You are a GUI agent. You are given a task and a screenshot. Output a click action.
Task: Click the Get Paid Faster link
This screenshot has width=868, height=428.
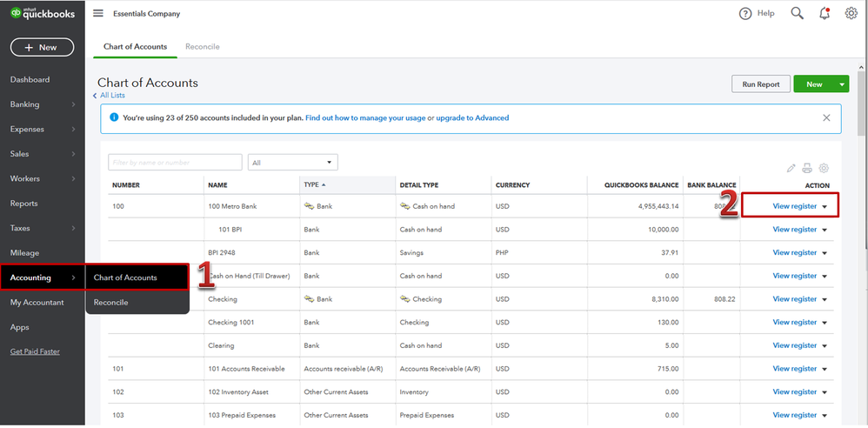tap(35, 351)
